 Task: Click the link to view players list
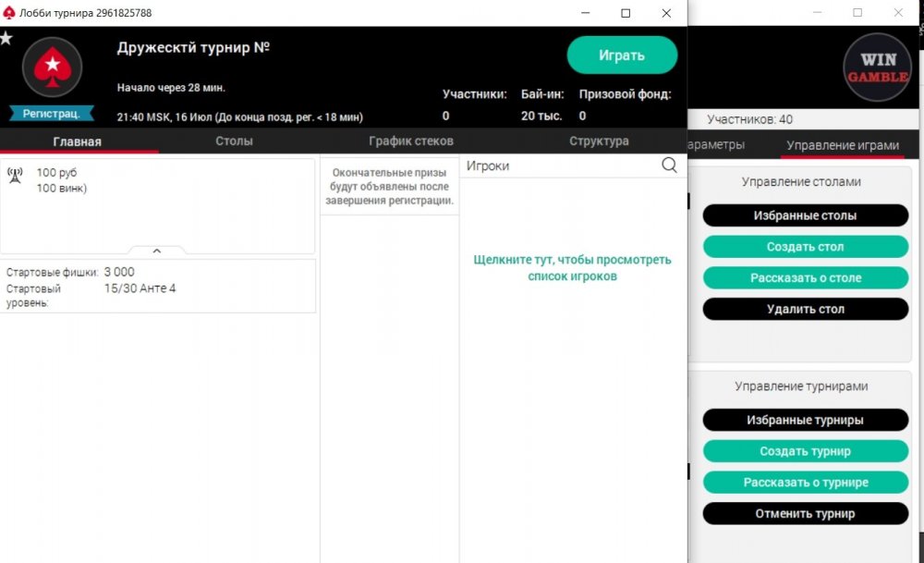coord(572,268)
